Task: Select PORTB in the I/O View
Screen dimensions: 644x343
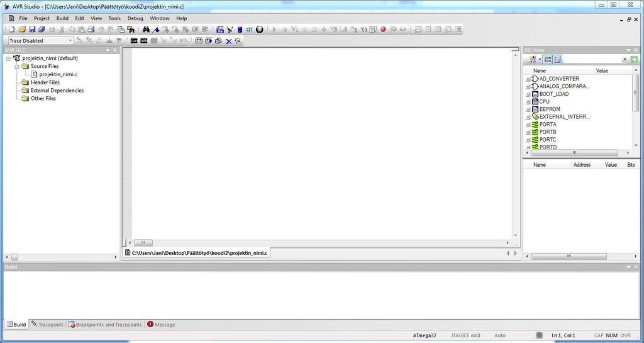Action: (548, 132)
